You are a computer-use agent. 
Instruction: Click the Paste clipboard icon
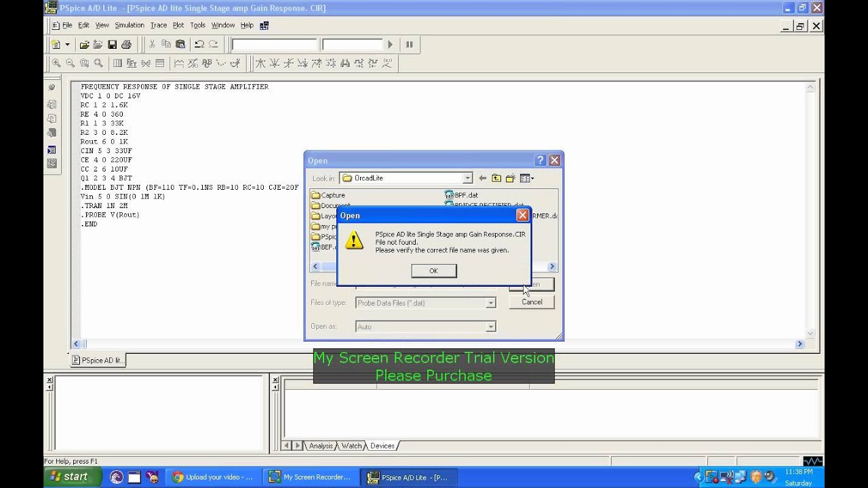[180, 45]
